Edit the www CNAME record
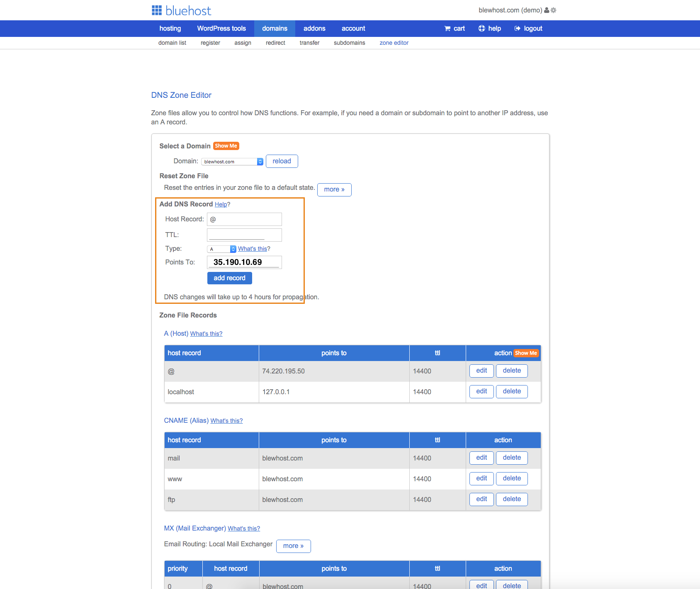This screenshot has width=700, height=589. pyautogui.click(x=481, y=478)
